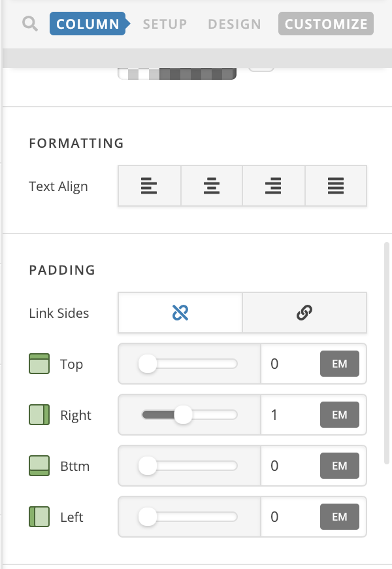Toggle EM unit for Top padding
The width and height of the screenshot is (392, 569).
click(x=339, y=364)
